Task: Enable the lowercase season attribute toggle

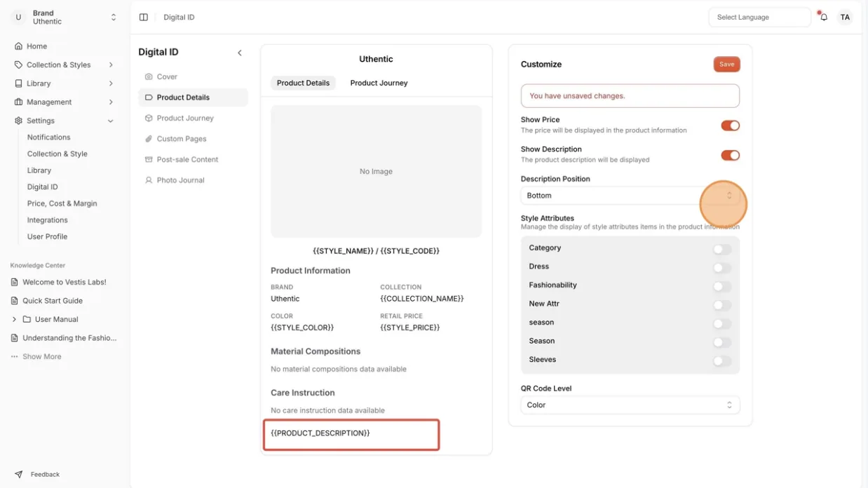Action: [721, 323]
